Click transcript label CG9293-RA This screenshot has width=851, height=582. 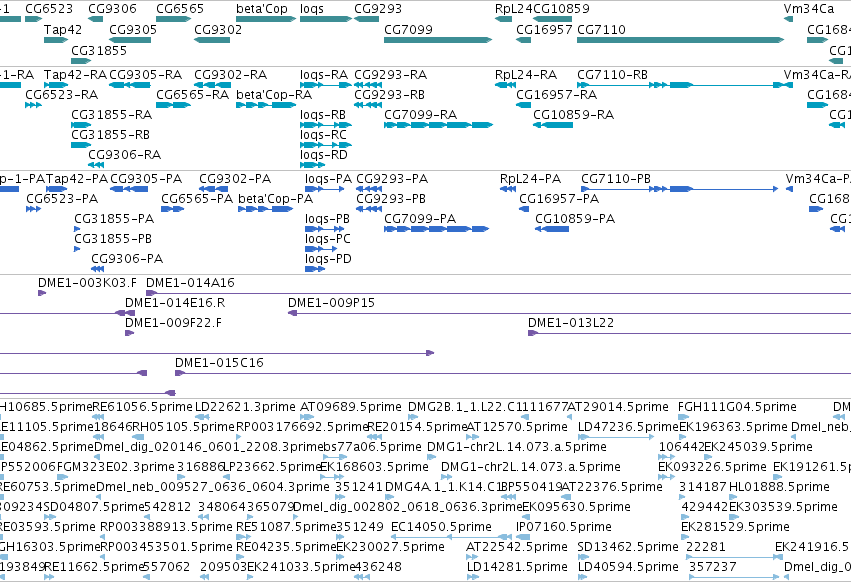pyautogui.click(x=391, y=74)
